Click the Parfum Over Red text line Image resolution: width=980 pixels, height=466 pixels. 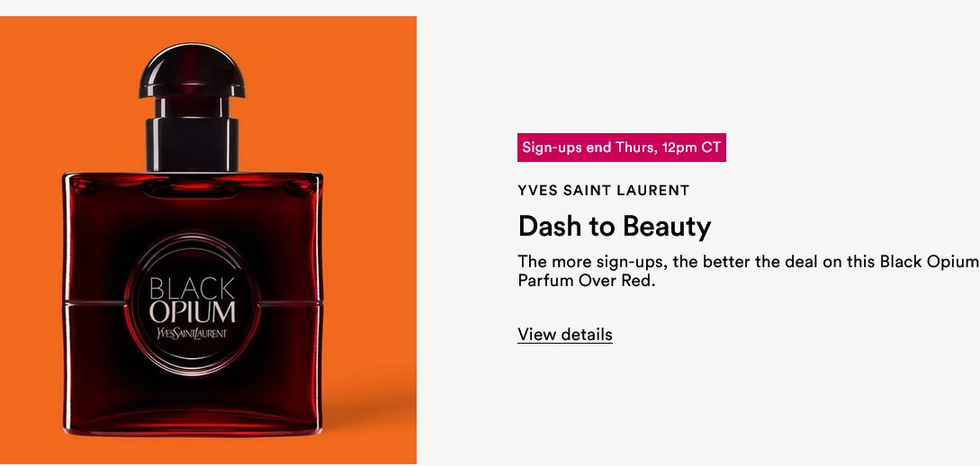pos(586,281)
